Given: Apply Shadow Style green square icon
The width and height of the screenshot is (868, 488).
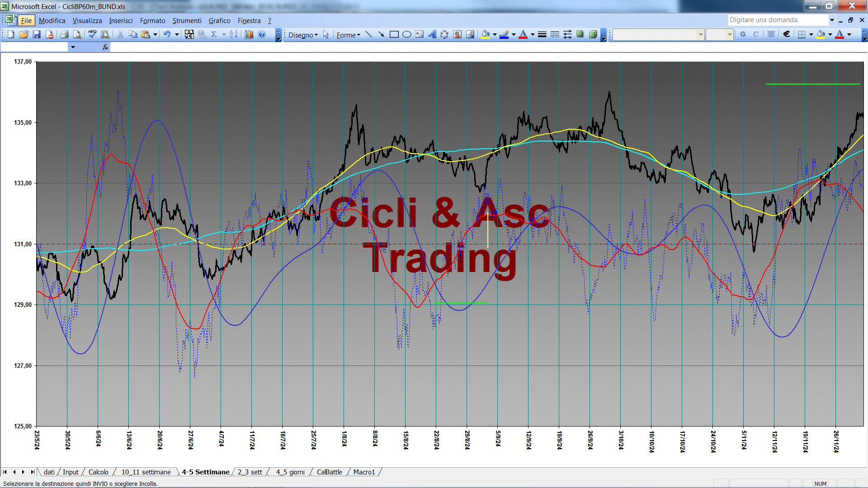Looking at the screenshot, I should tap(580, 35).
